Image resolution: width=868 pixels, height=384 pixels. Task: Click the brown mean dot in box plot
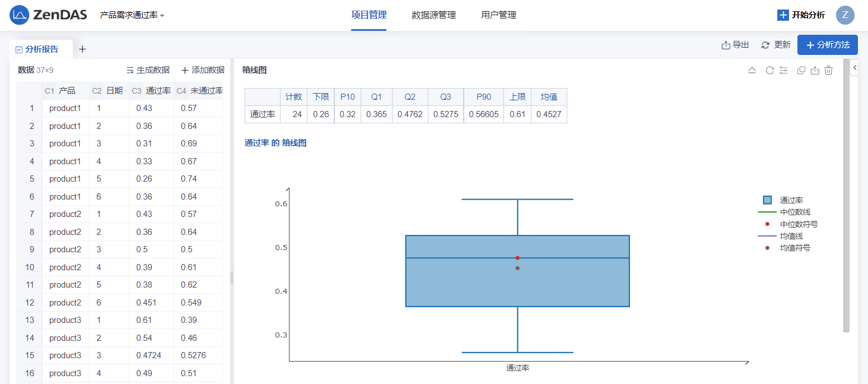pyautogui.click(x=517, y=268)
